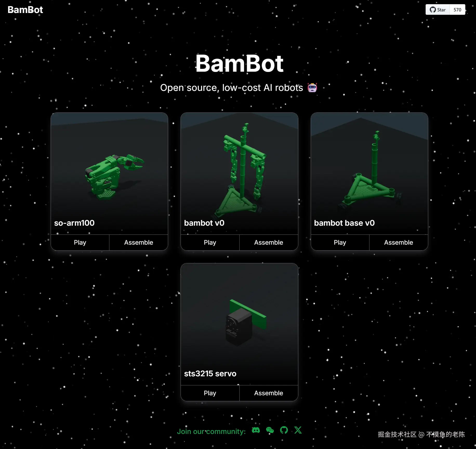Play the sts3215 servo
476x449 pixels.
coord(210,393)
